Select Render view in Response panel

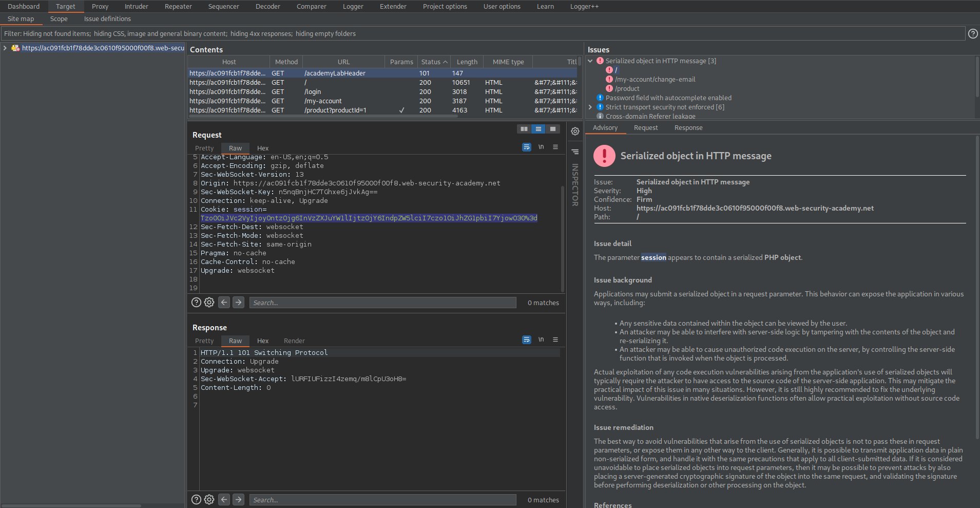pos(294,341)
